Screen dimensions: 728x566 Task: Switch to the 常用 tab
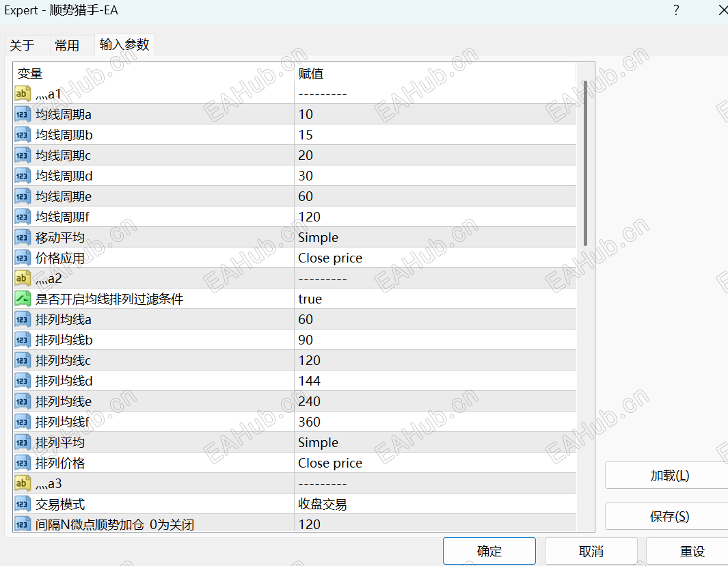68,45
